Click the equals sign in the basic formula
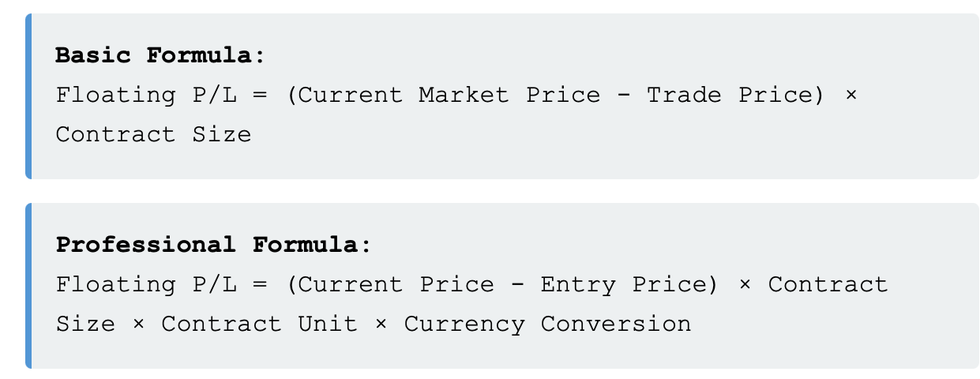This screenshot has width=980, height=379. pos(260,96)
